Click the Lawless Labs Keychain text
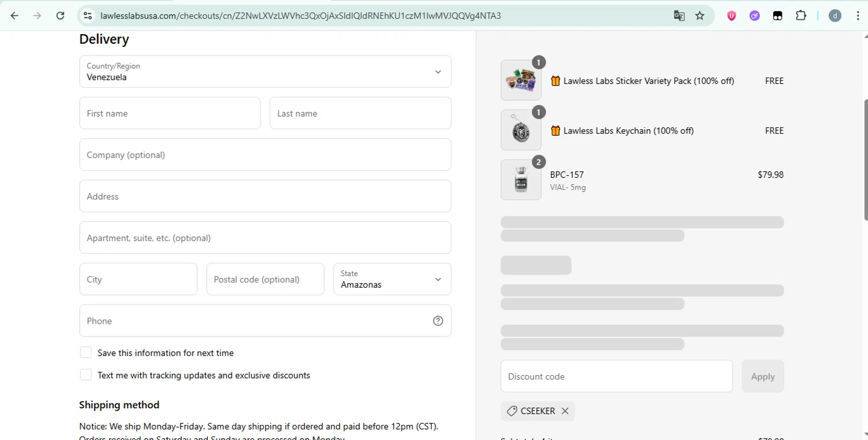The width and height of the screenshot is (868, 440). point(628,131)
